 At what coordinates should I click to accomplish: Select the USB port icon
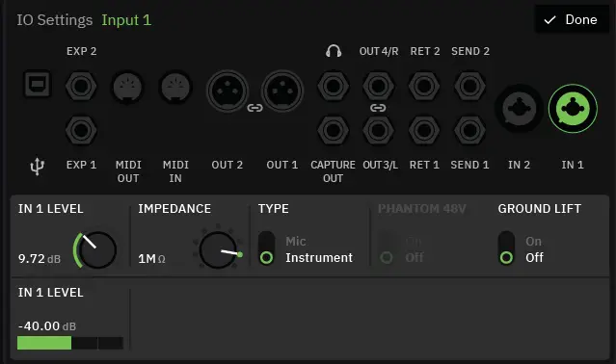(38, 84)
